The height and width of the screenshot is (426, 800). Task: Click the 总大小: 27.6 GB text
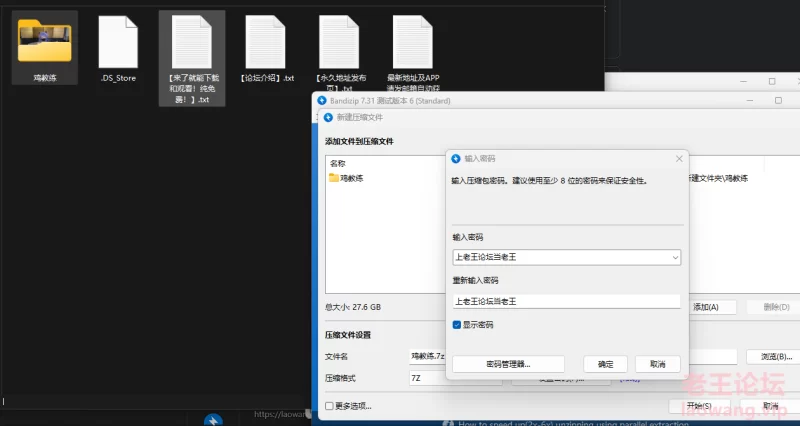(353, 307)
